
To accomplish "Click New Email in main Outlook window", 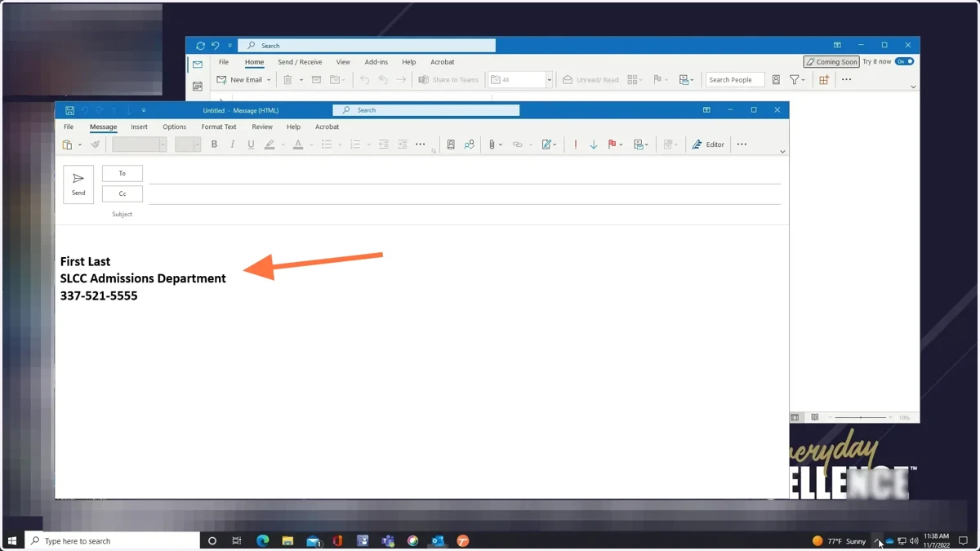I will (x=239, y=80).
